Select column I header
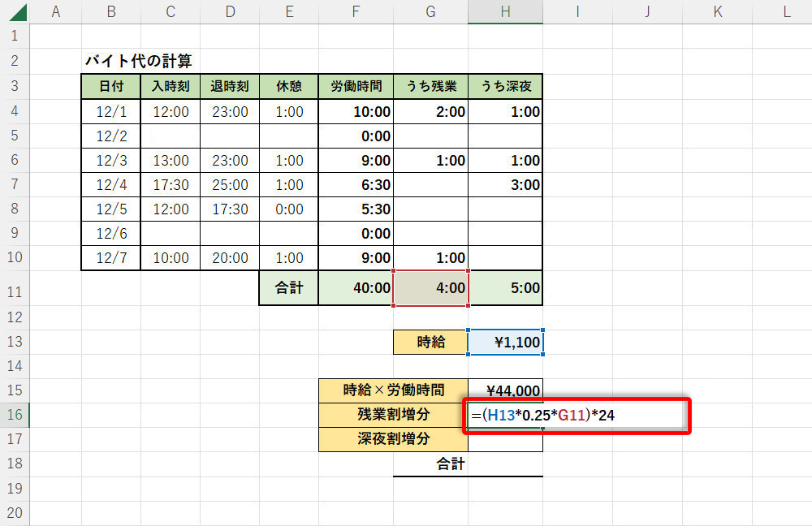This screenshot has height=526, width=812. [x=577, y=12]
